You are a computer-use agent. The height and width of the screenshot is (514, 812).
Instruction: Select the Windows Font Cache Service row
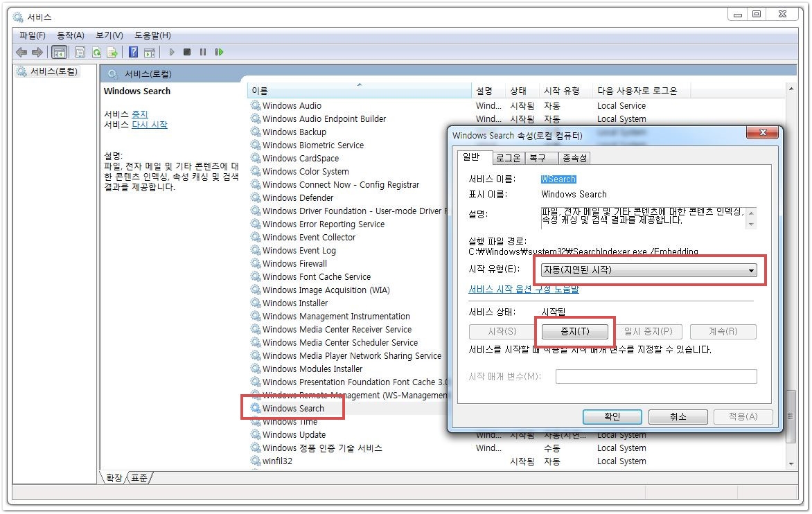point(317,277)
